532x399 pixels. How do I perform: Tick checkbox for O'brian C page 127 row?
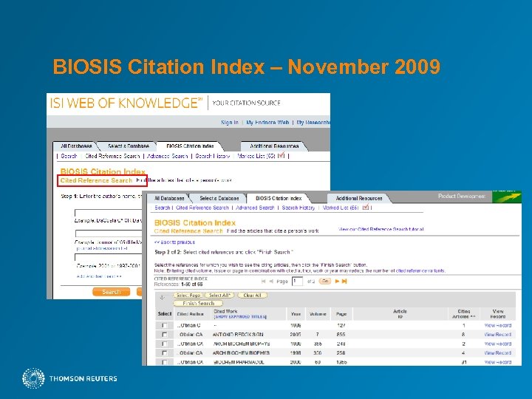click(165, 325)
